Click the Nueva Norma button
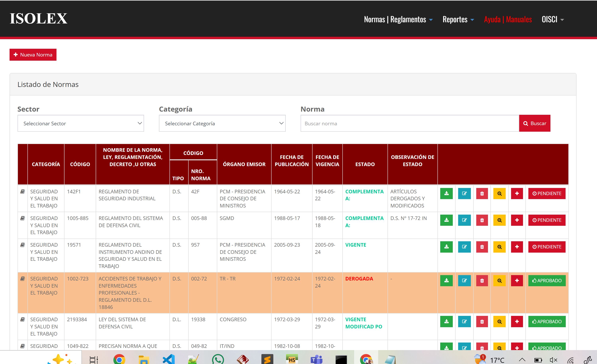 (33, 55)
